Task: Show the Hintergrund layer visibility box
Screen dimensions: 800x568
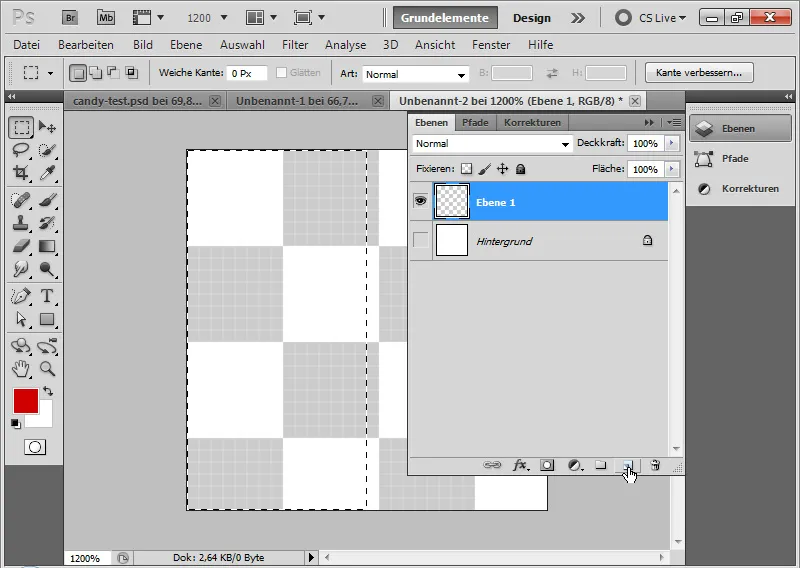Action: [x=420, y=240]
